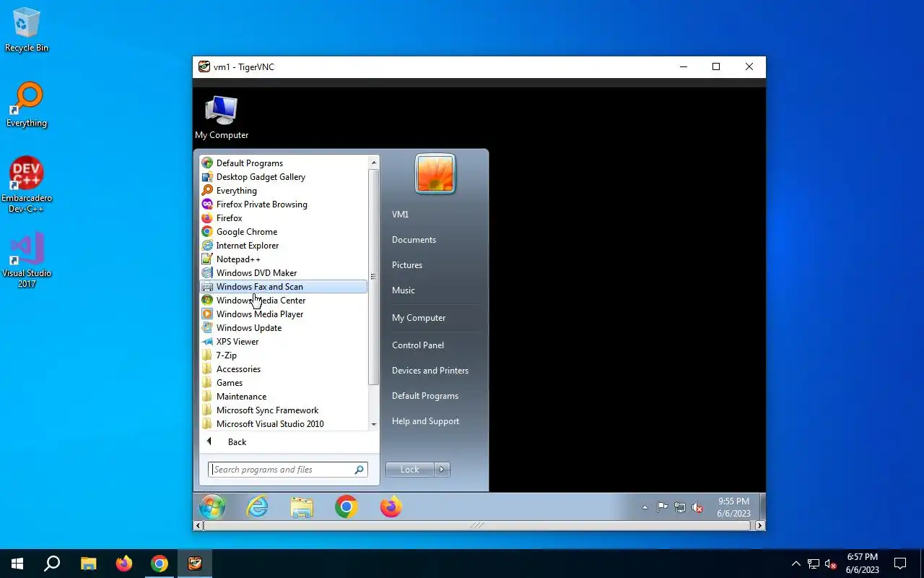Select My Computer icon on the VM desktop
This screenshot has height=578, width=924.
tap(222, 117)
